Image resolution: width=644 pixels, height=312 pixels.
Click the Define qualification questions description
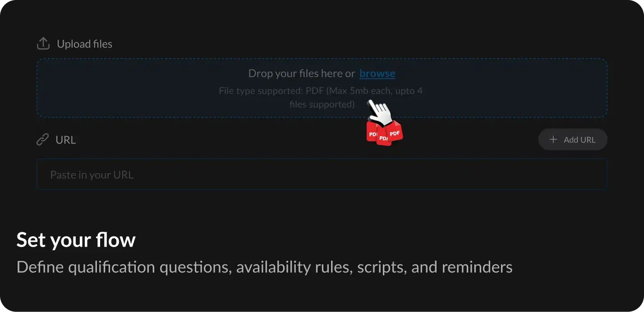tap(264, 267)
